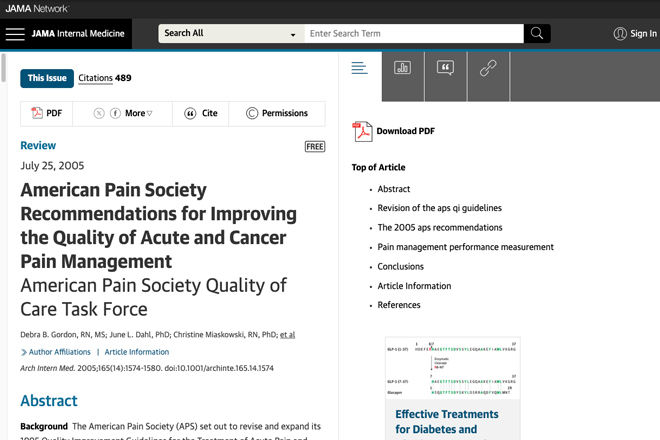Jump to References section
660x440 pixels.
tap(399, 305)
